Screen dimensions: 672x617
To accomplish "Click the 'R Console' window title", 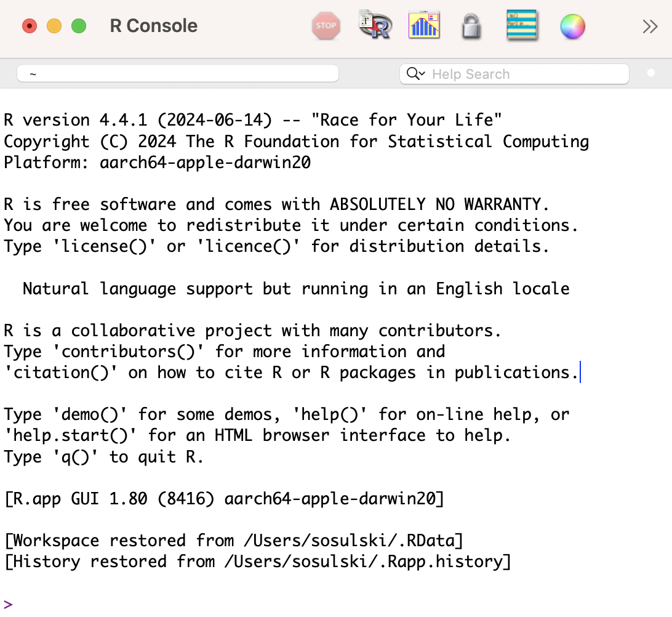I will point(154,26).
